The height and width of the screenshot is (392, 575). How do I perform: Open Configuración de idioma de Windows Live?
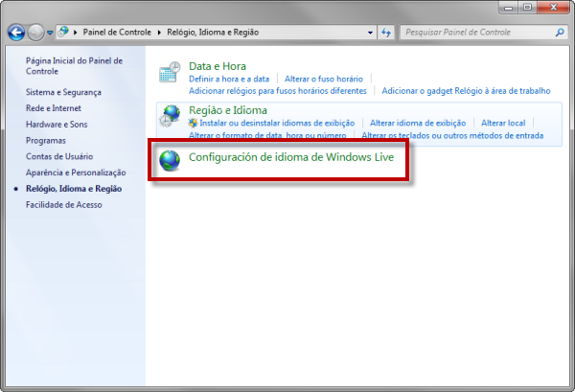coord(291,157)
